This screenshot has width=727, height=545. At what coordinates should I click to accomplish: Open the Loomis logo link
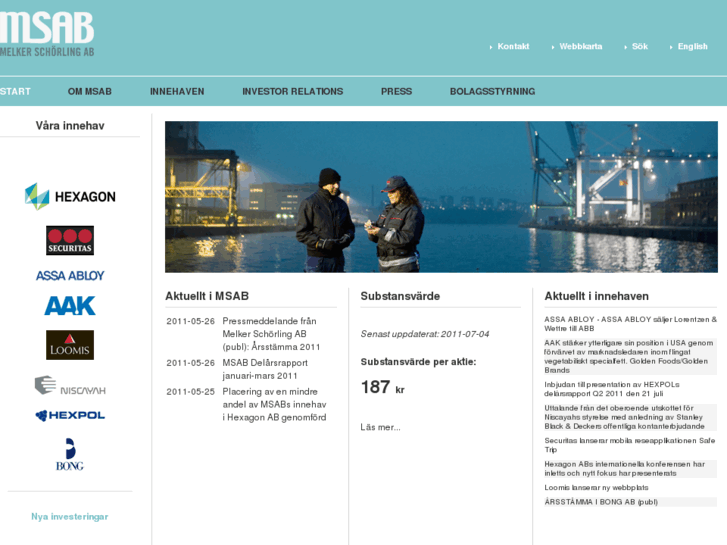coord(70,345)
